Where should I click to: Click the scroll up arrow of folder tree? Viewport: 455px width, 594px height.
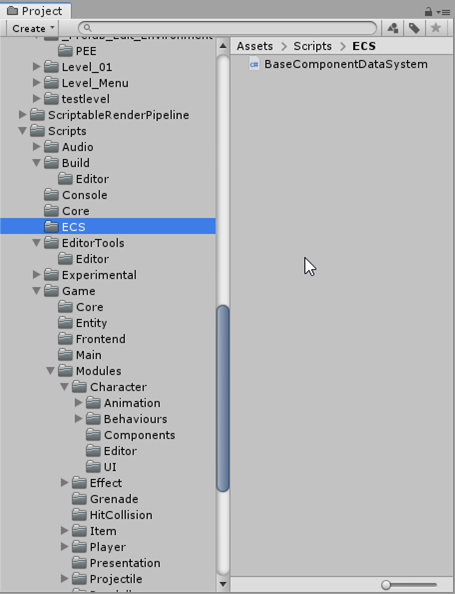[223, 46]
